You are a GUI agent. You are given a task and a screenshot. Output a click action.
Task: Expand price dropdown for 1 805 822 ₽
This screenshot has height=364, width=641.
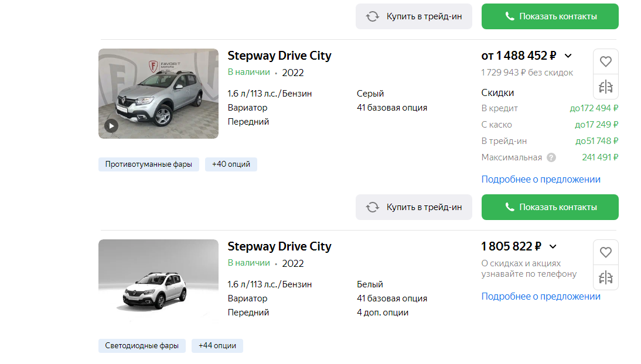(x=553, y=246)
